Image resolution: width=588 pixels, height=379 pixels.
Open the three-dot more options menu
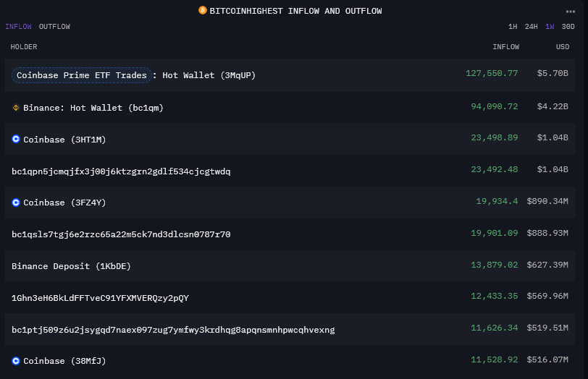click(x=571, y=12)
